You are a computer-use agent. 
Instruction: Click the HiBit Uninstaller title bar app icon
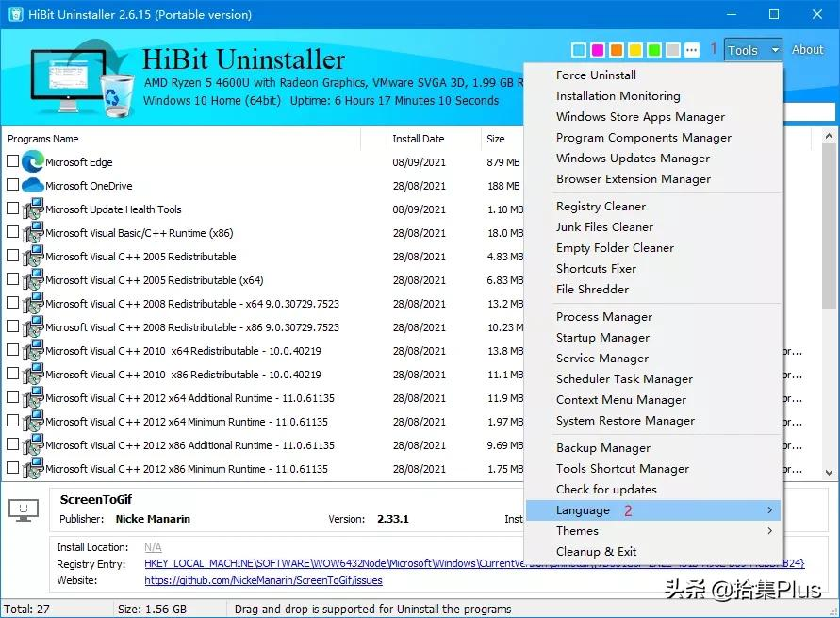pyautogui.click(x=15, y=14)
